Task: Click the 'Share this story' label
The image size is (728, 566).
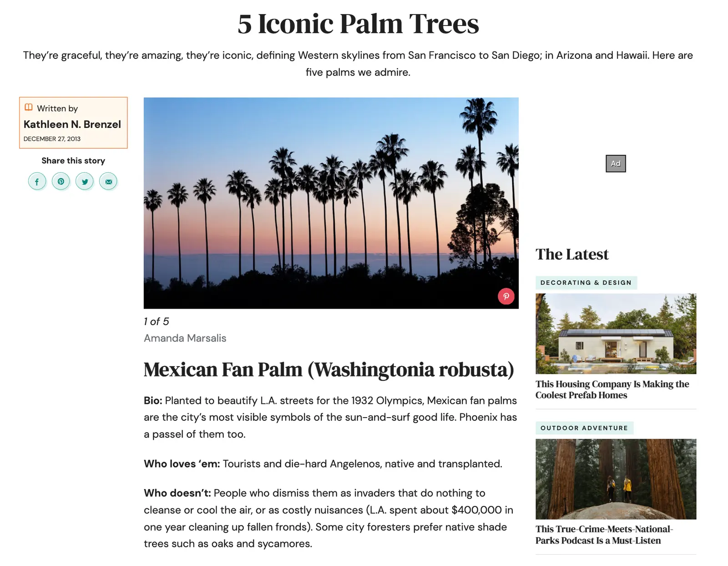Action: [73, 161]
